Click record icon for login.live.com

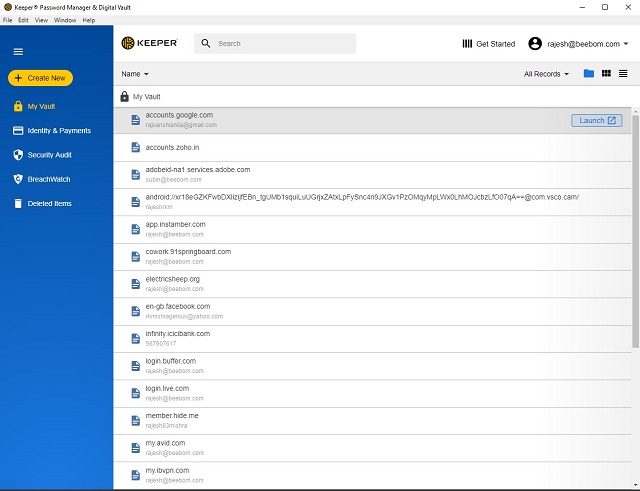click(136, 393)
